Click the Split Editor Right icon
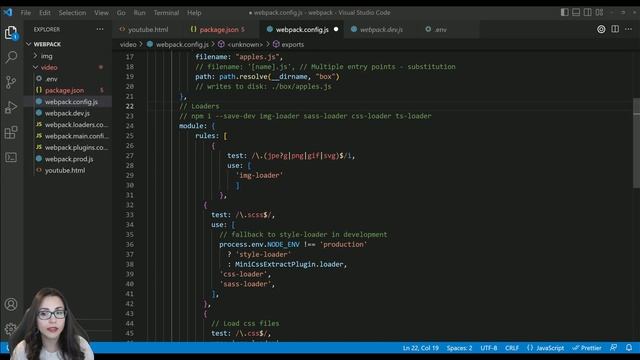Image resolution: width=640 pixels, height=360 pixels. click(615, 29)
